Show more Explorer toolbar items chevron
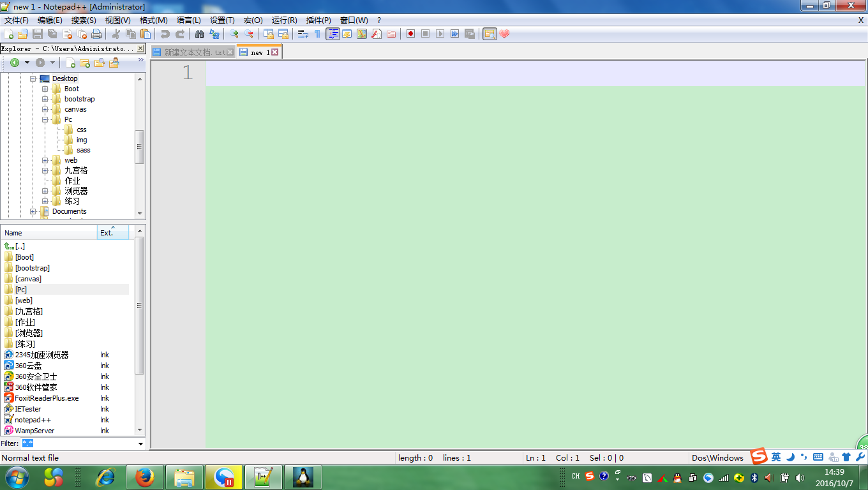 pyautogui.click(x=140, y=60)
